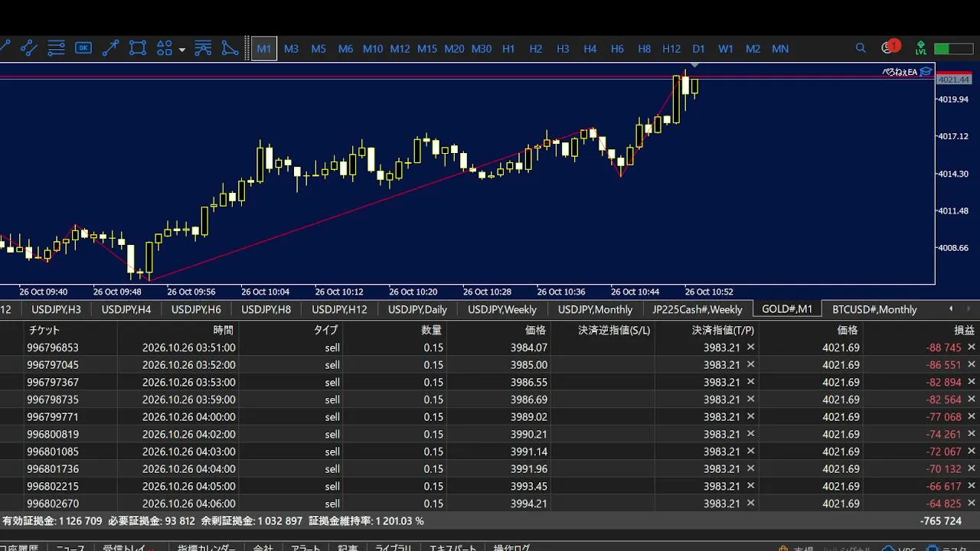
Task: Click the shapes objects icon
Action: click(165, 48)
